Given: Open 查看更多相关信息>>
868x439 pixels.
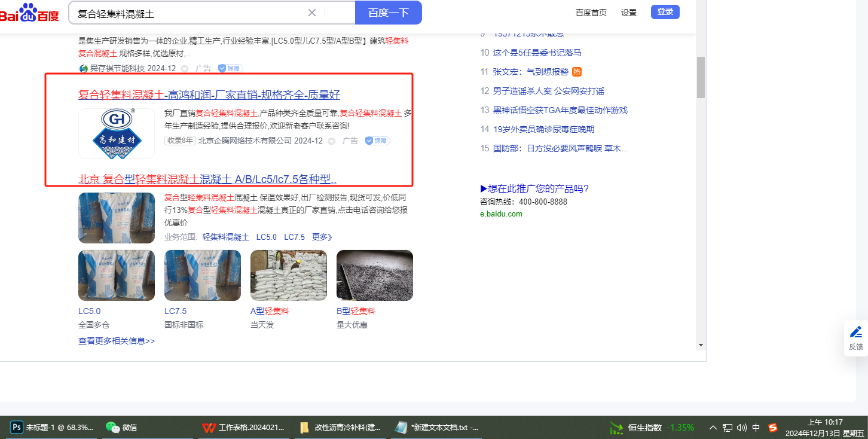Looking at the screenshot, I should [x=117, y=341].
